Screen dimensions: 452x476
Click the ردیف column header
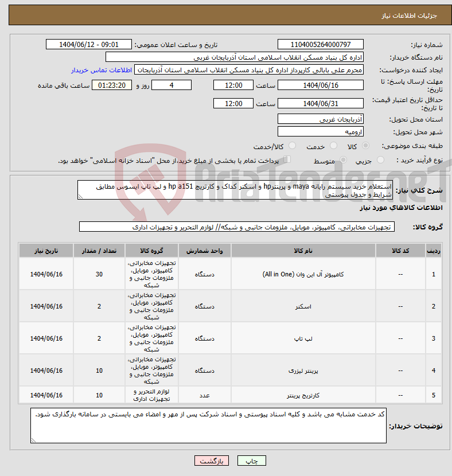click(x=434, y=251)
